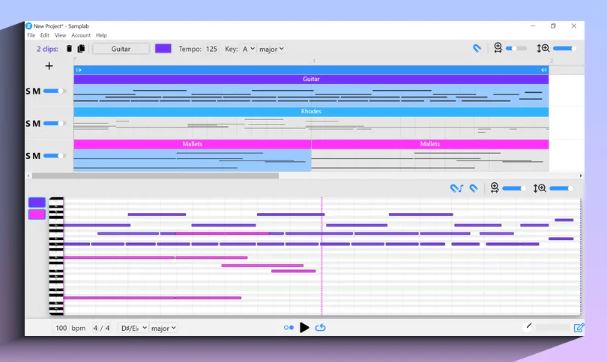Open the edit note icon at bottom right
607x362 pixels.
point(578,328)
